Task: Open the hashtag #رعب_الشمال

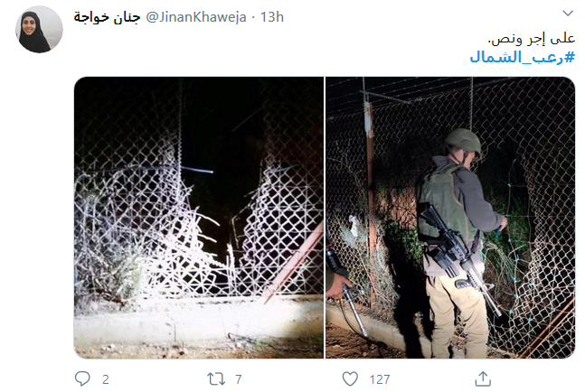Action: click(x=523, y=58)
